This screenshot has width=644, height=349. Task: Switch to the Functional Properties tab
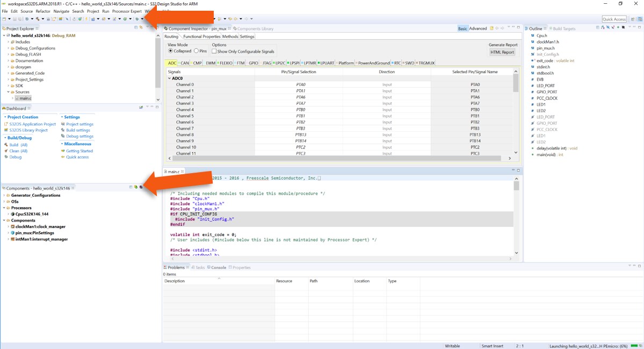point(201,37)
